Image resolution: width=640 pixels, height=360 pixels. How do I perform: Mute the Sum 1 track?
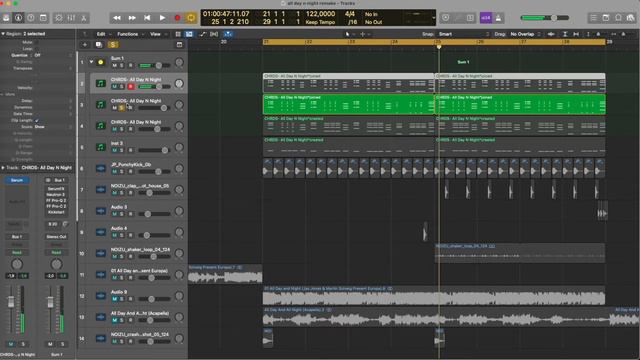click(x=114, y=65)
